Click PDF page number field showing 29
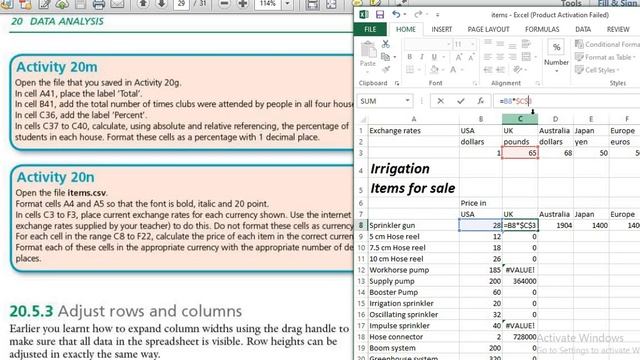Screen dimensions: 640x360 pos(181,4)
